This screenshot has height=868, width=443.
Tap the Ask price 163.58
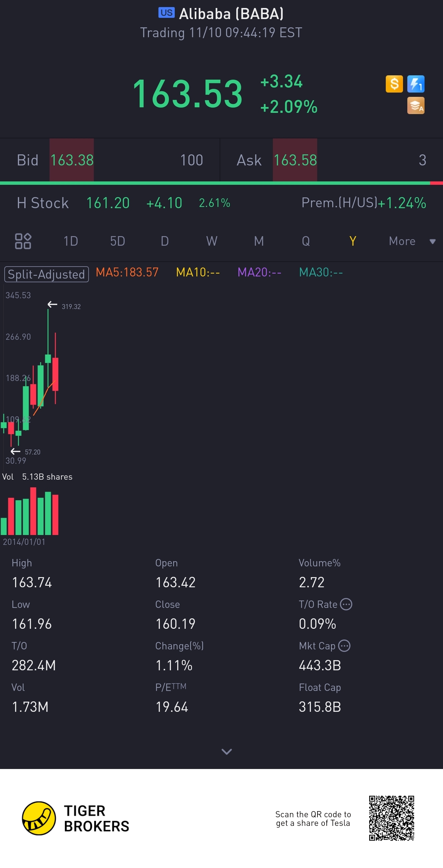pos(295,160)
